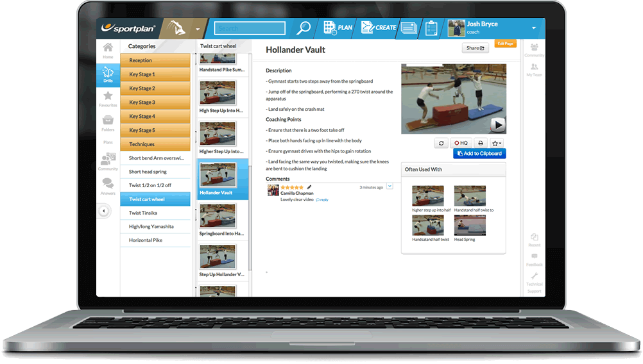
Task: Select the Key Stage 3 category
Action: click(x=155, y=102)
